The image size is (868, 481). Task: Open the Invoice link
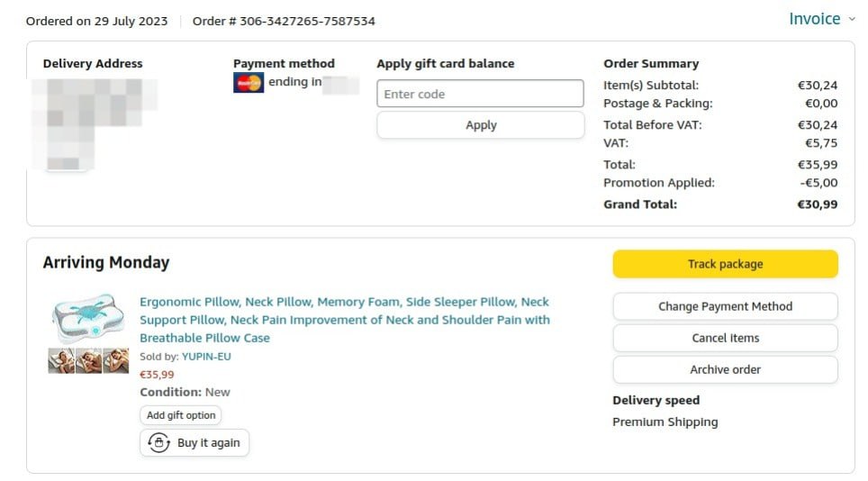pos(814,19)
